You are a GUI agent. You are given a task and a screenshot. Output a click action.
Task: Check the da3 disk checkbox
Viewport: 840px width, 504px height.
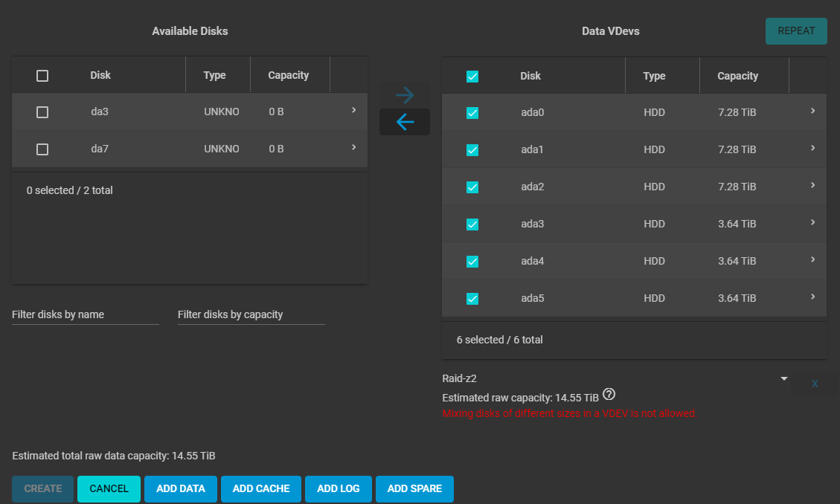point(42,112)
